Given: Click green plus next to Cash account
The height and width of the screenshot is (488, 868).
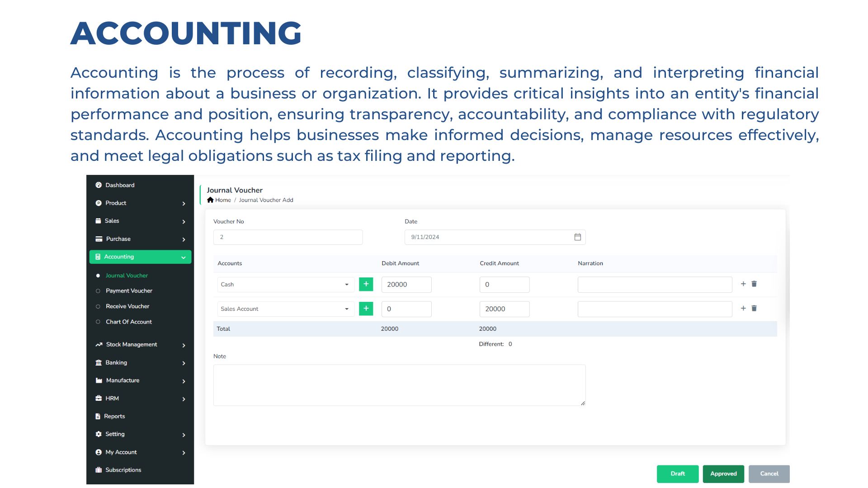Looking at the screenshot, I should (366, 284).
